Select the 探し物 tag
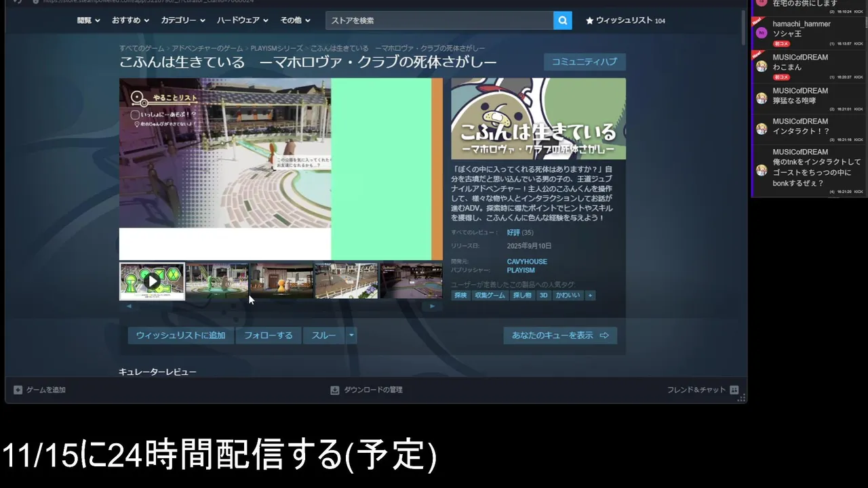The image size is (868, 488). 522,296
